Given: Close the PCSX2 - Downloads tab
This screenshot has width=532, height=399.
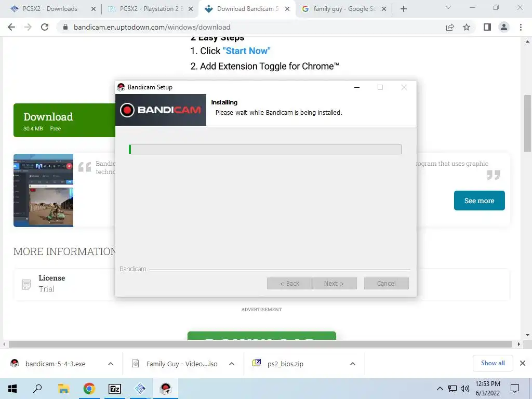Looking at the screenshot, I should (94, 9).
